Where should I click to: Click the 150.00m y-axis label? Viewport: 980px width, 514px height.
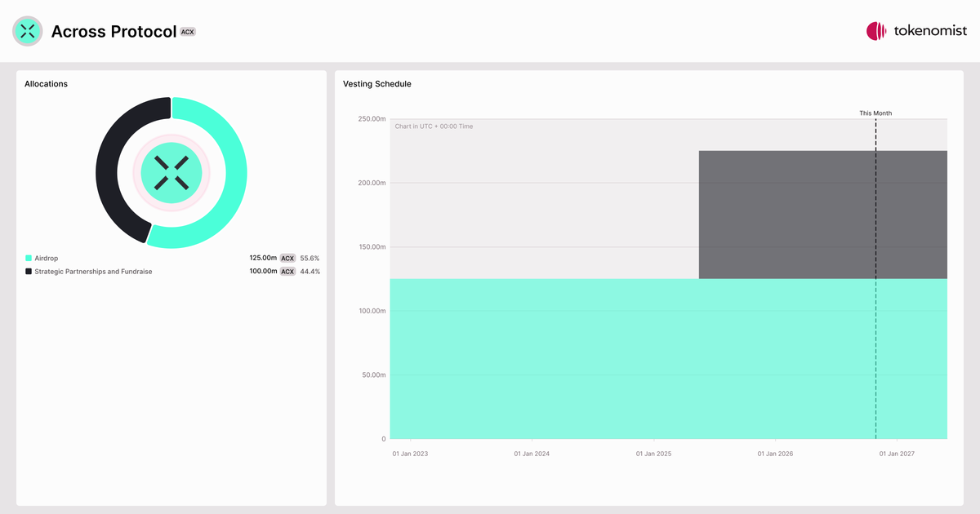point(372,247)
